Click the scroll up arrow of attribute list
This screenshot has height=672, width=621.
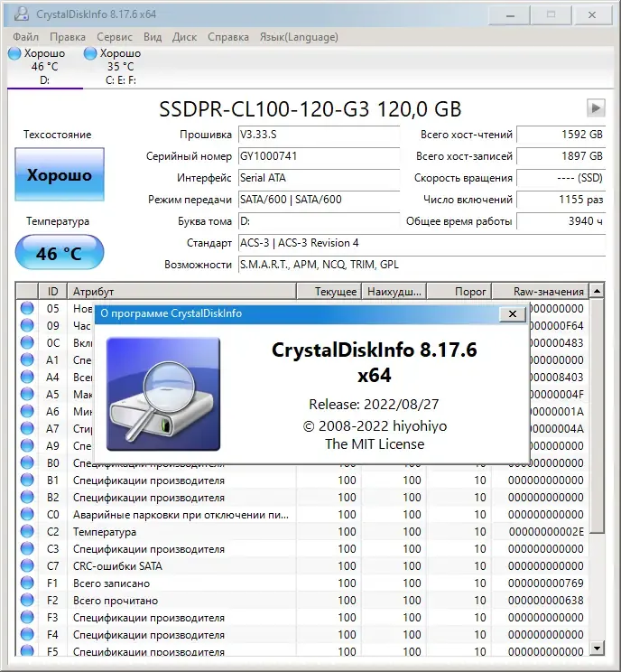point(597,292)
